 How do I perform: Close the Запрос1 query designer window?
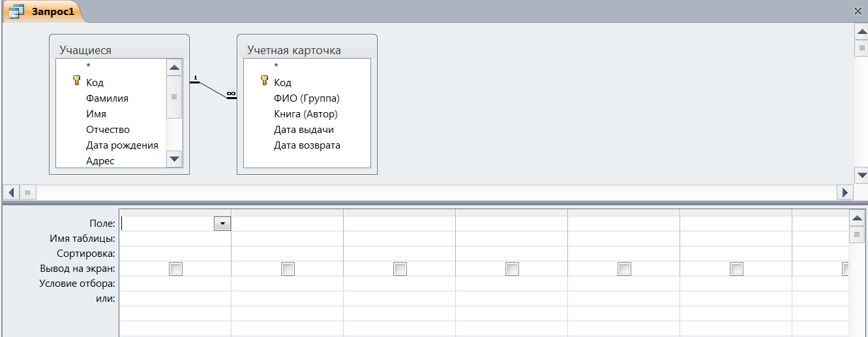858,10
